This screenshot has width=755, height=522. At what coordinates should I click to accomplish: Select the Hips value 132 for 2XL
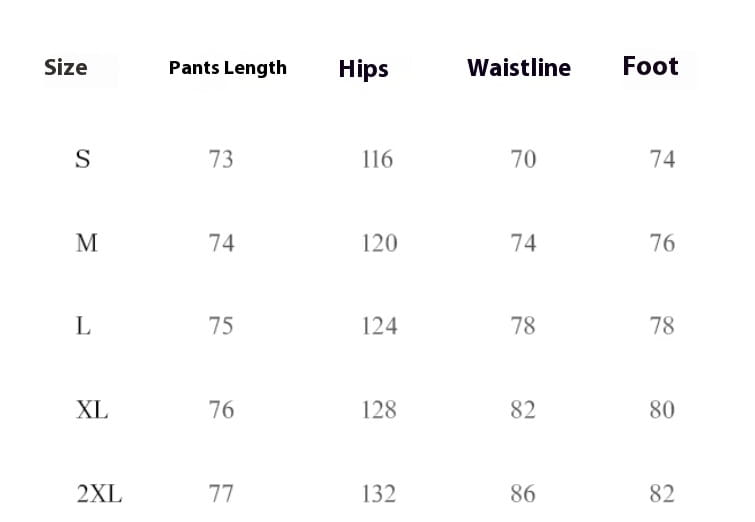tap(379, 494)
